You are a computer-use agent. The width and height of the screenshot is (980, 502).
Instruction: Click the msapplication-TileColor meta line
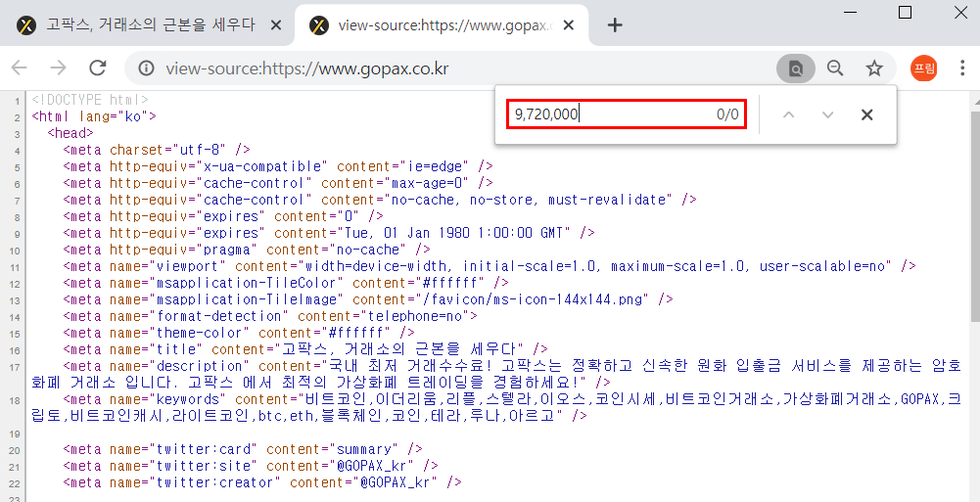[x=286, y=283]
